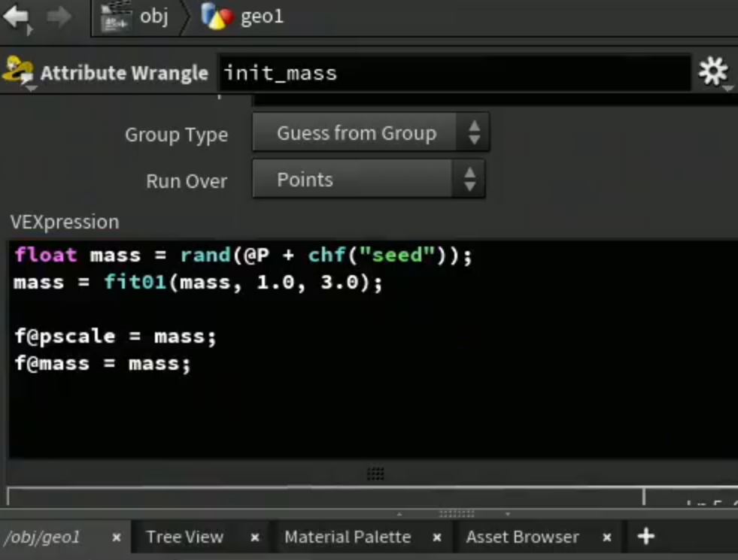Screen dimensions: 738x560
Task: Open the Run Over Points dropdown
Action: (369, 179)
